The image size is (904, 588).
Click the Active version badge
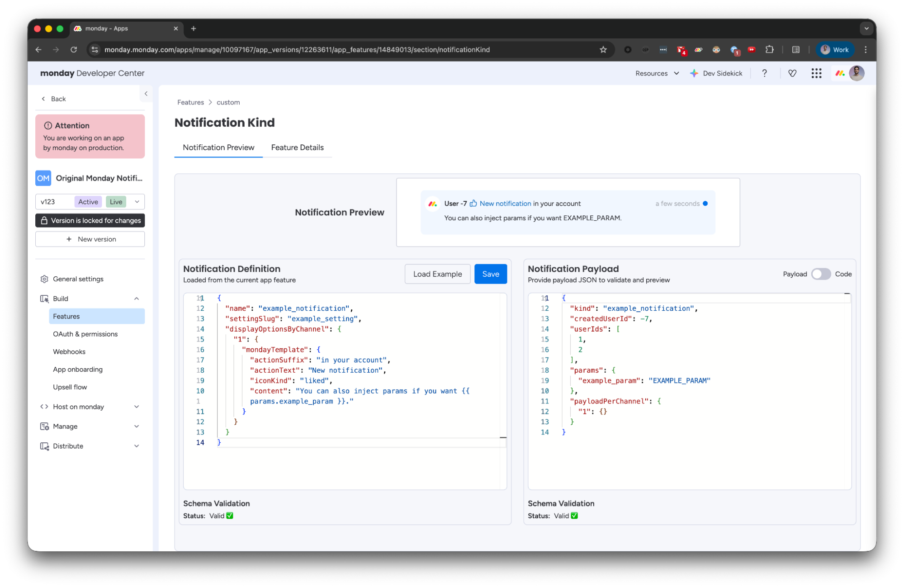click(88, 202)
